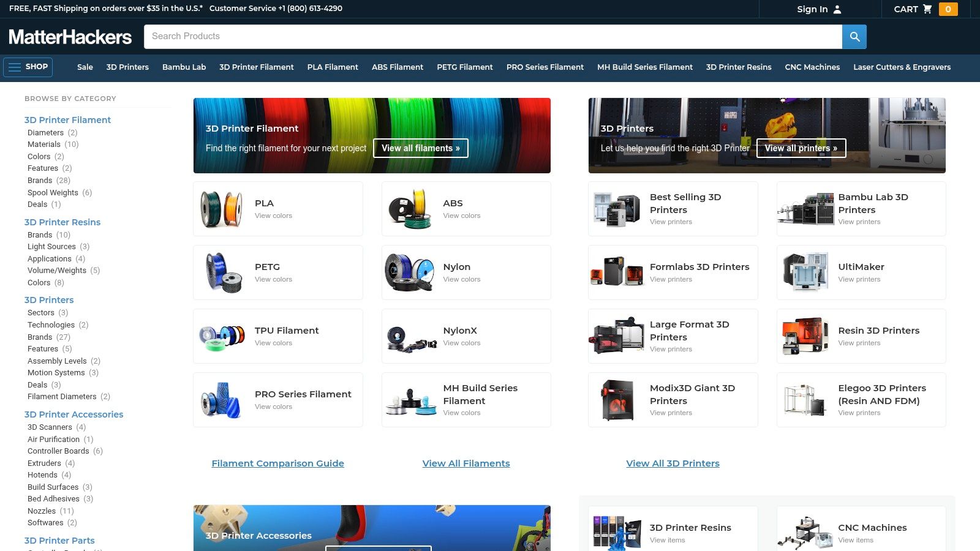Viewport: 980px width, 551px height.
Task: Select the Nylon filament spool image
Action: coord(410,272)
